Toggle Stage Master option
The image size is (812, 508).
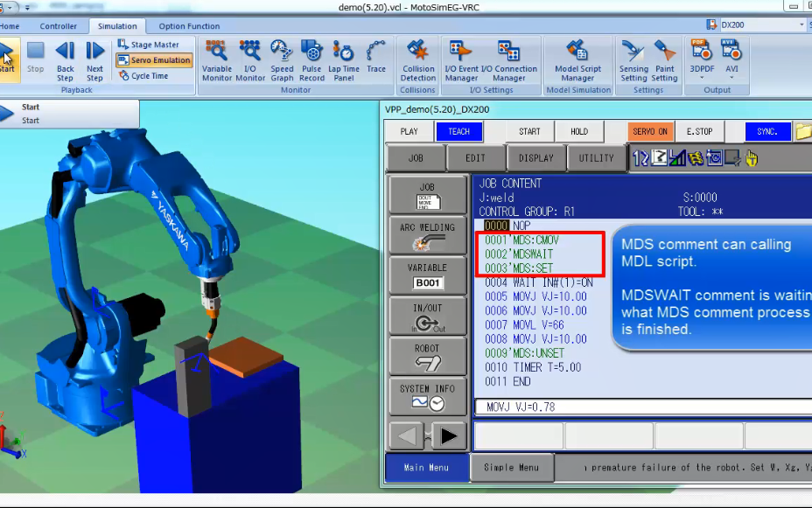(x=149, y=45)
